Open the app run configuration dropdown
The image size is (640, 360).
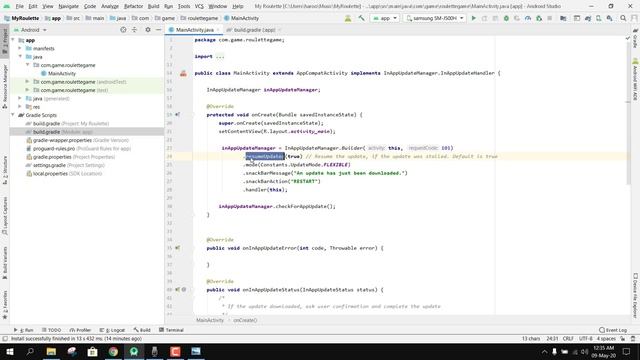pyautogui.click(x=384, y=18)
